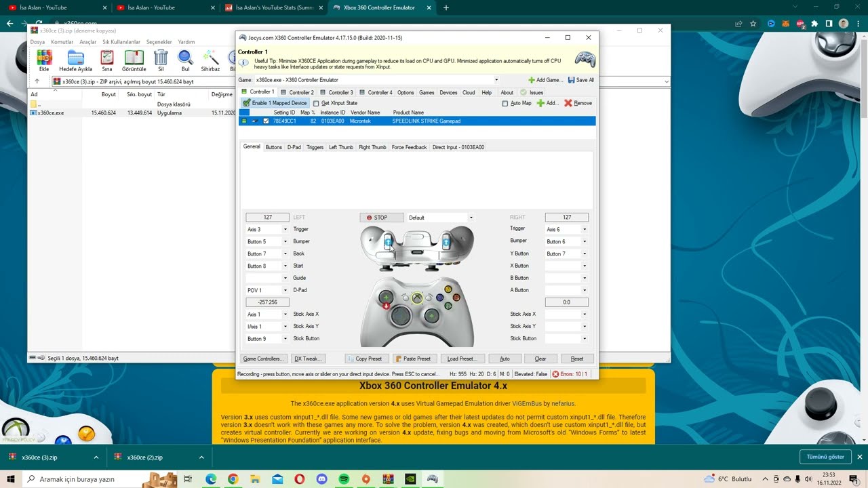Open Spotify from the taskbar
Screen dimensions: 868x488
[x=344, y=479]
